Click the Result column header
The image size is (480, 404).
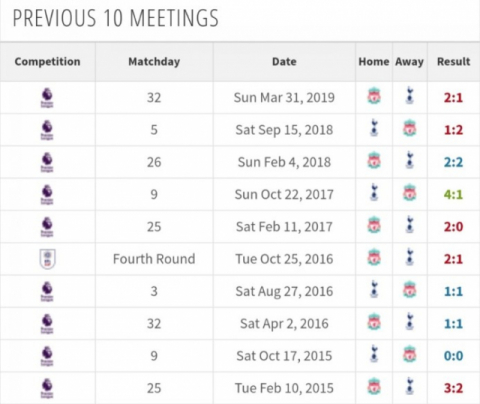453,62
